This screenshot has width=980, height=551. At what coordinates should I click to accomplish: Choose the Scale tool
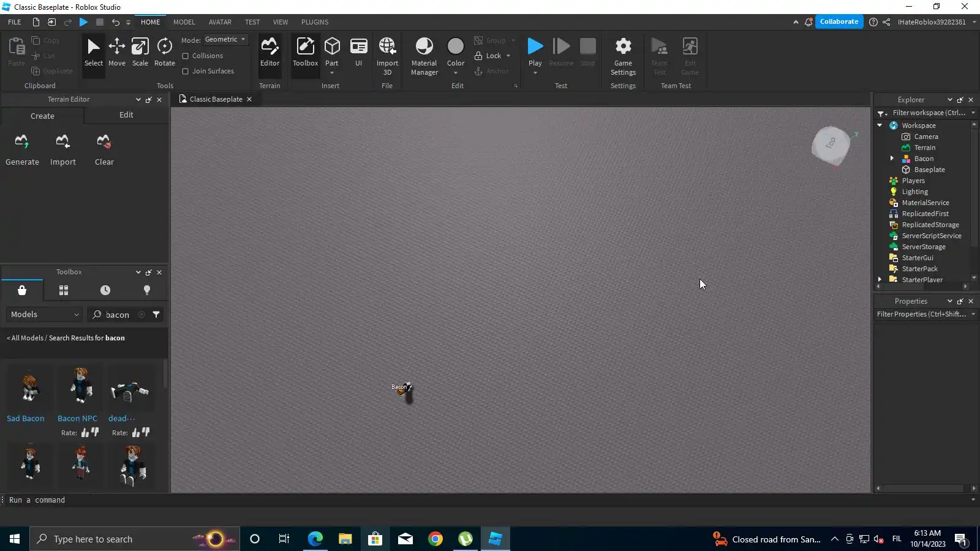(x=140, y=53)
